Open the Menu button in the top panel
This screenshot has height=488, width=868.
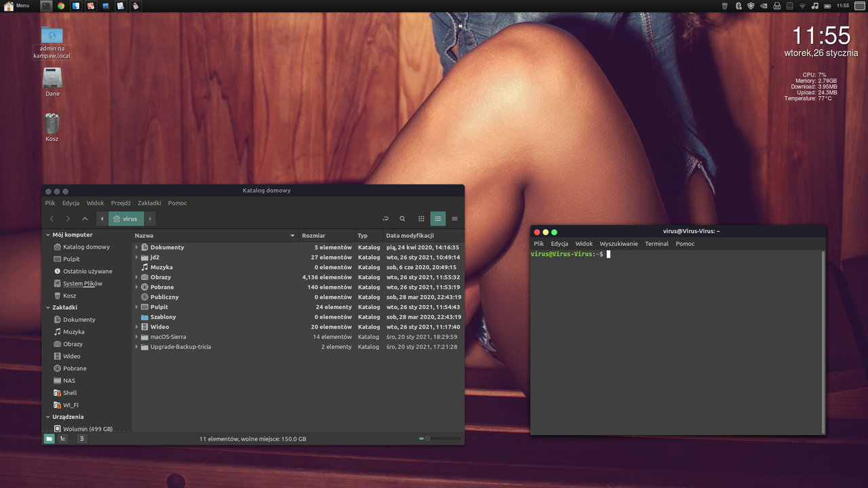(17, 5)
